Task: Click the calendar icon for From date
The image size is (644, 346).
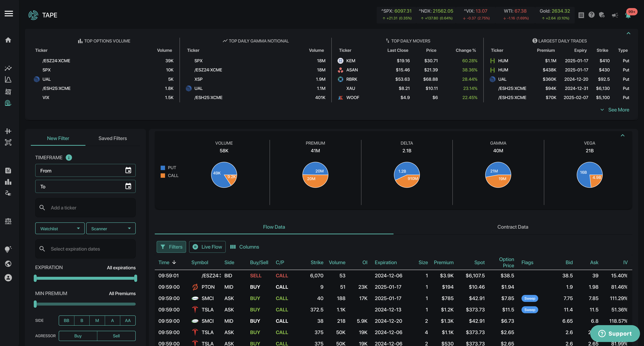Action: point(128,170)
